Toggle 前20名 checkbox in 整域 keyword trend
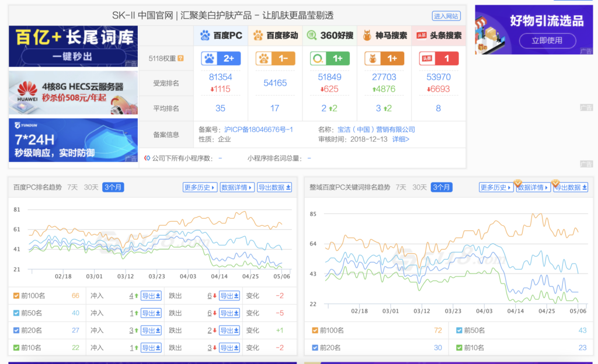 (x=315, y=348)
